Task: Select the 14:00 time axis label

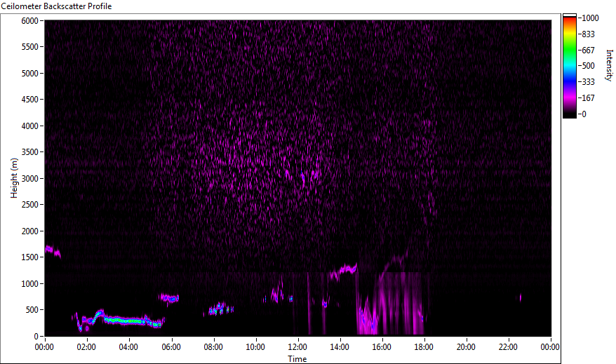Action: (x=340, y=347)
